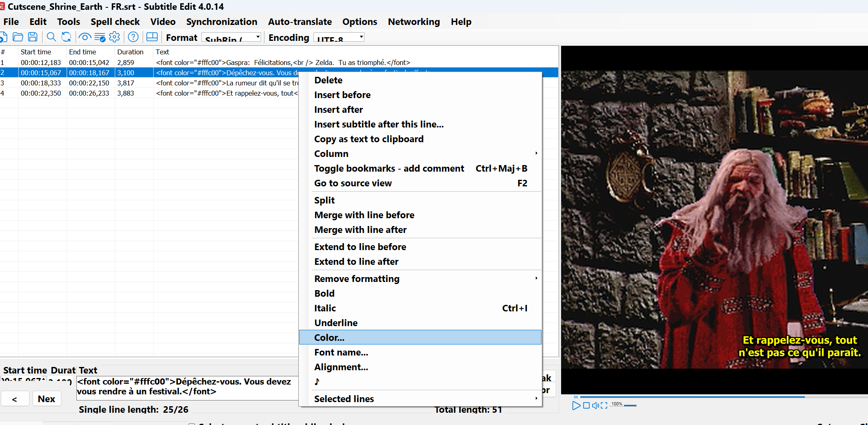
Task: Expand the Column submenu
Action: click(x=420, y=154)
